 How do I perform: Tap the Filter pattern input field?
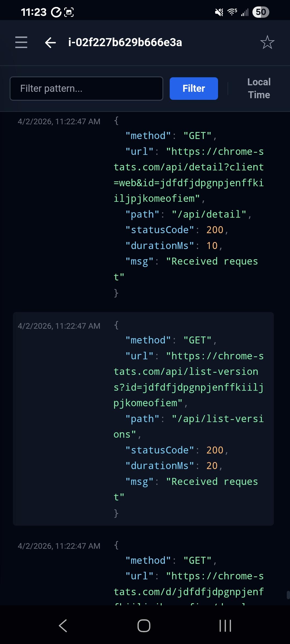[86, 88]
